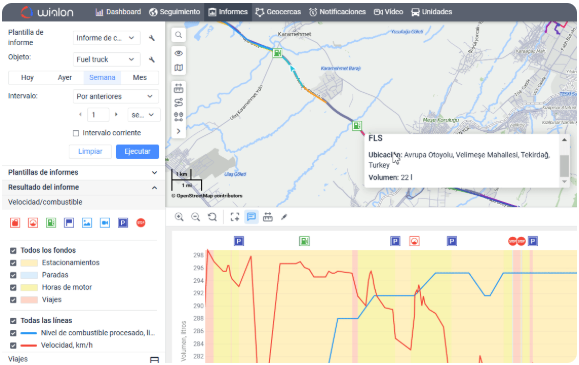Toggle Viajes background checkbox
Screen dimensions: 579x365
pos(13,300)
